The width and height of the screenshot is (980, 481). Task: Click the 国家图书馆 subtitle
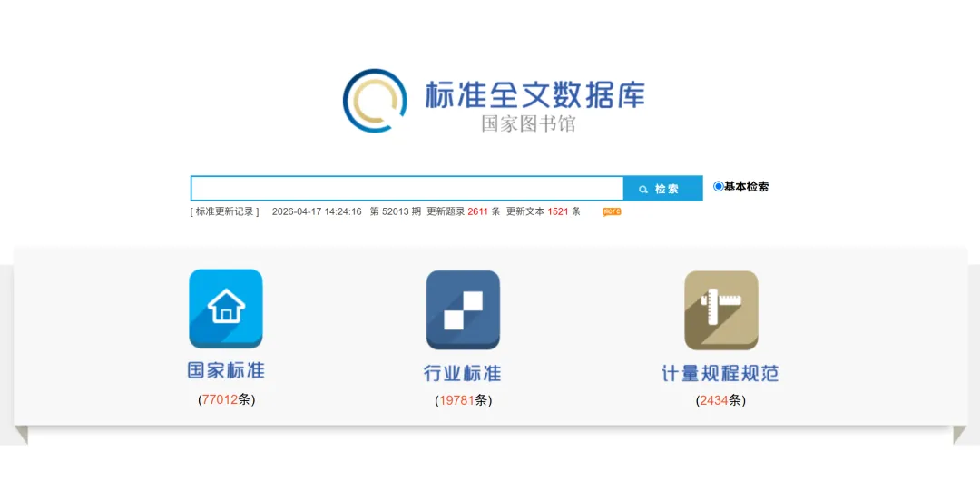tap(528, 123)
